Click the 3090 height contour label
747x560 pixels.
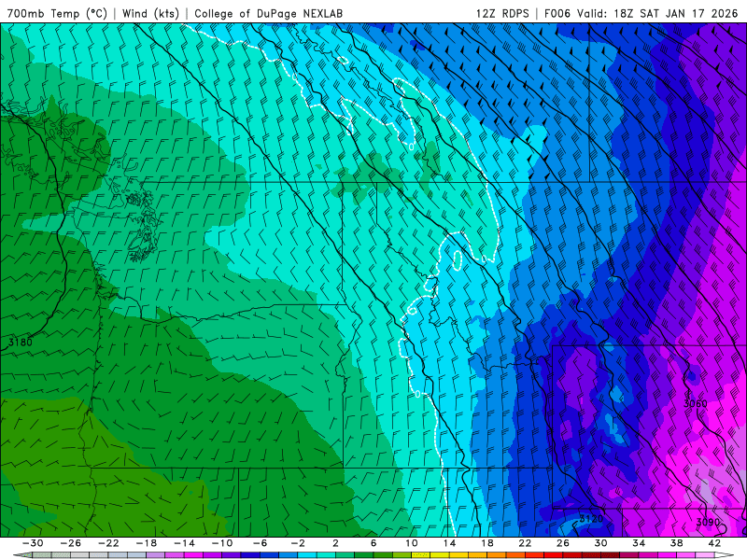click(708, 522)
